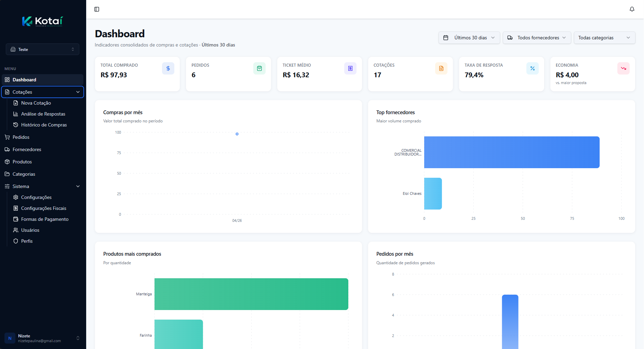The height and width of the screenshot is (349, 644).
Task: Click the data point on Compras por mês chart
Action: coord(237,134)
